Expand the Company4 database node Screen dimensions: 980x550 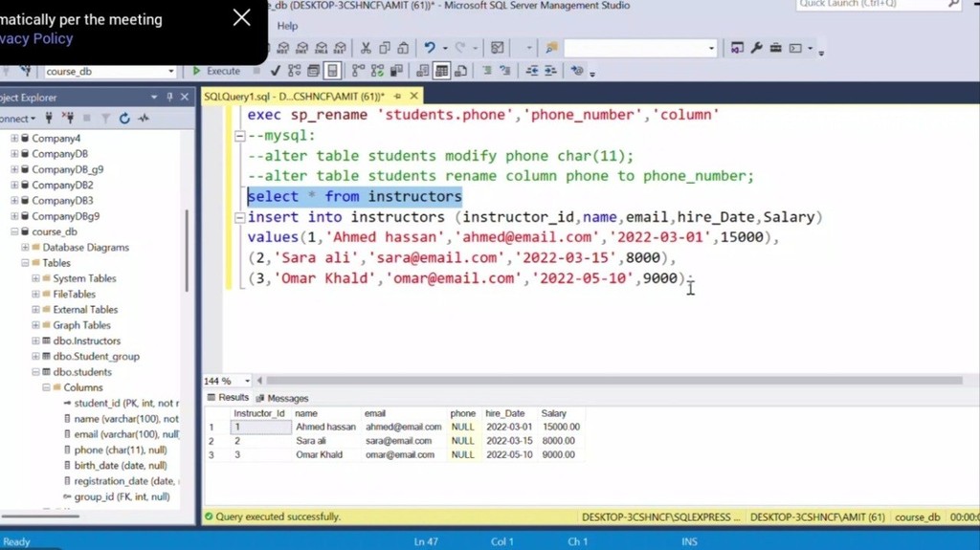[14, 138]
